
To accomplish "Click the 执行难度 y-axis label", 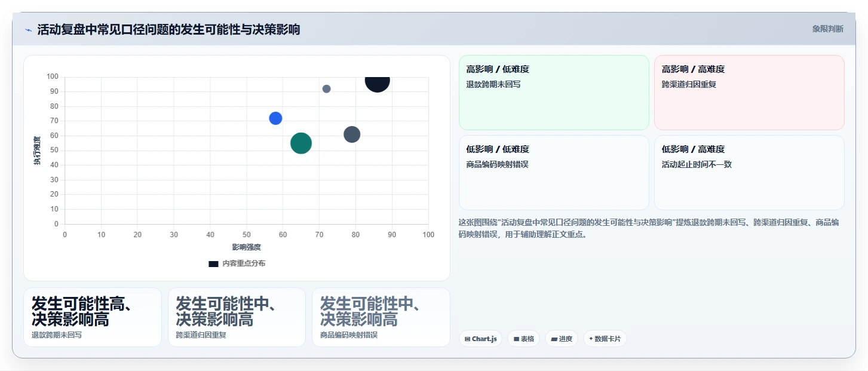I will pos(37,151).
